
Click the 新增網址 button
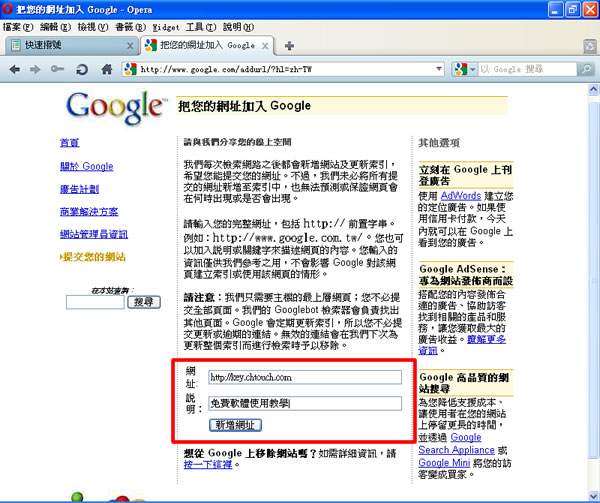click(x=235, y=425)
